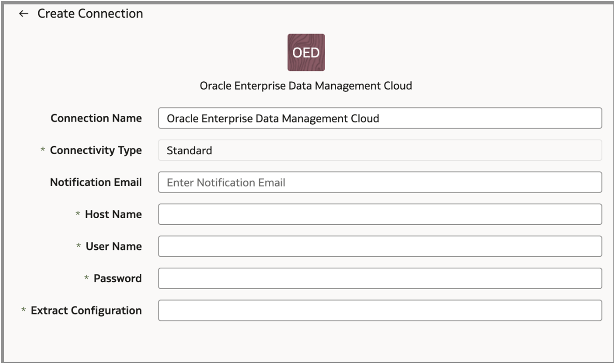Click the User Name label
The height and width of the screenshot is (364, 615).
[114, 246]
